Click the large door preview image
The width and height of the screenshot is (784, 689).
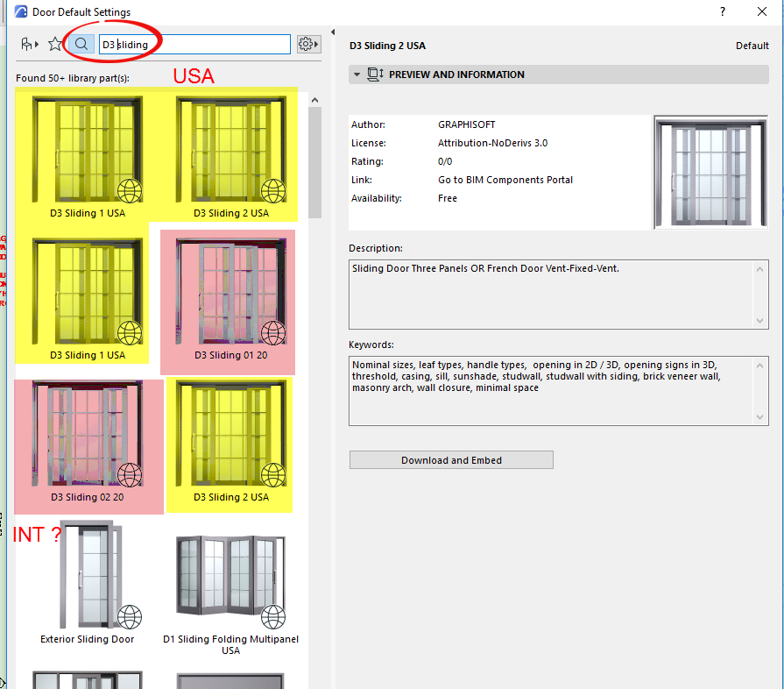[710, 172]
